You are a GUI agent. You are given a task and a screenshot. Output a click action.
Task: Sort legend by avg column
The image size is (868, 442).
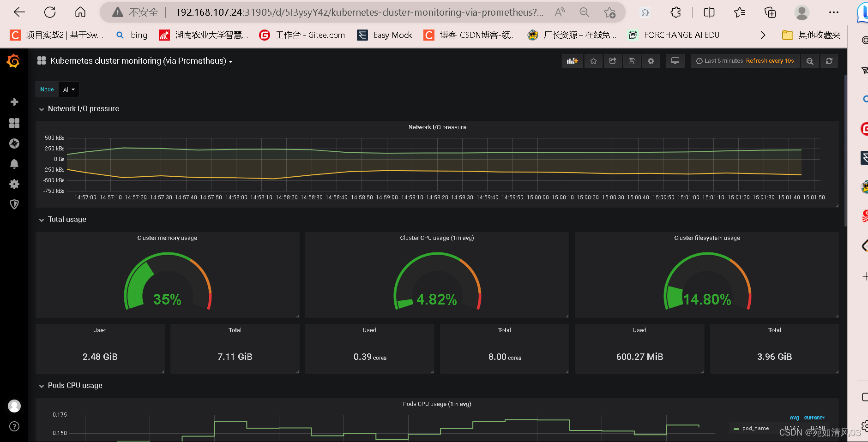(794, 418)
